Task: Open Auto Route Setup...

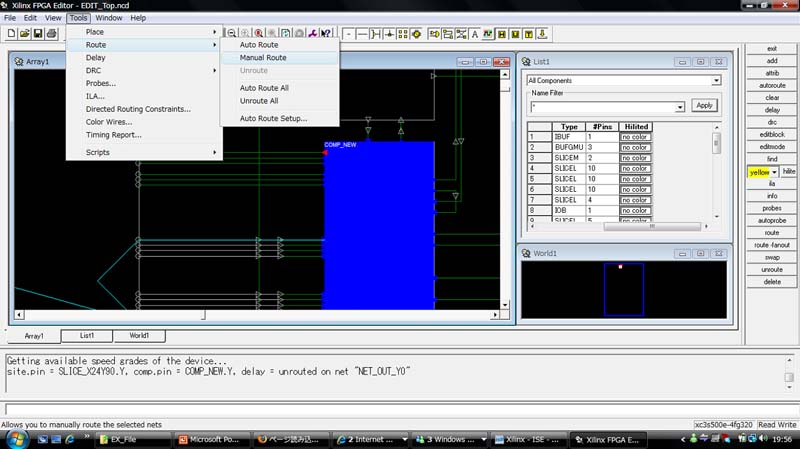Action: (x=273, y=118)
